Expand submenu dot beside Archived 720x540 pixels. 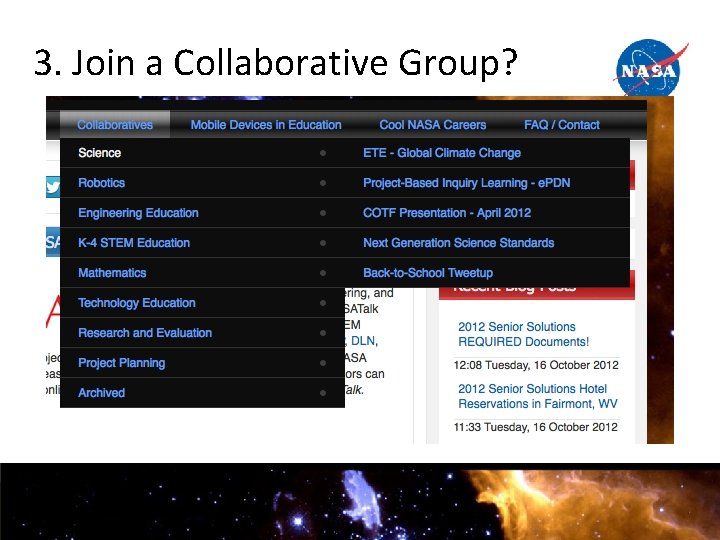click(323, 393)
